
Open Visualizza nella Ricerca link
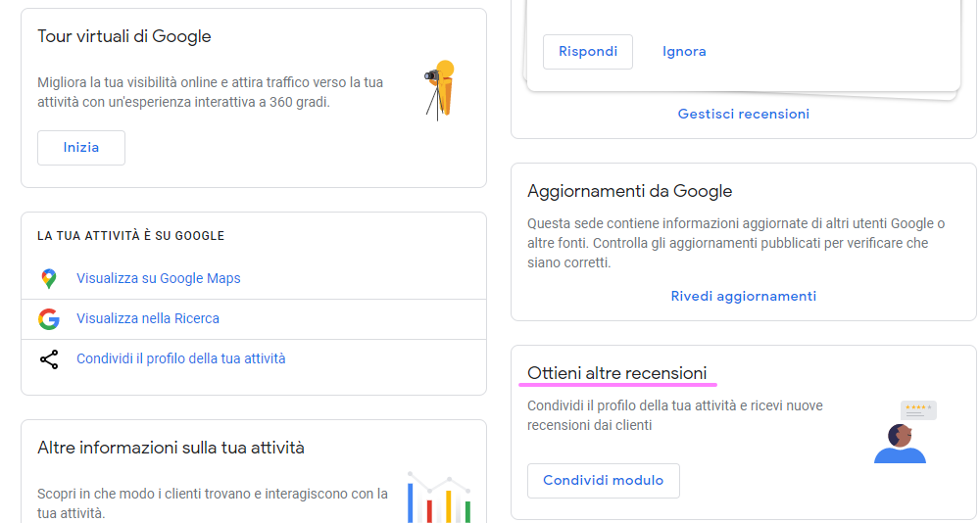(x=148, y=319)
